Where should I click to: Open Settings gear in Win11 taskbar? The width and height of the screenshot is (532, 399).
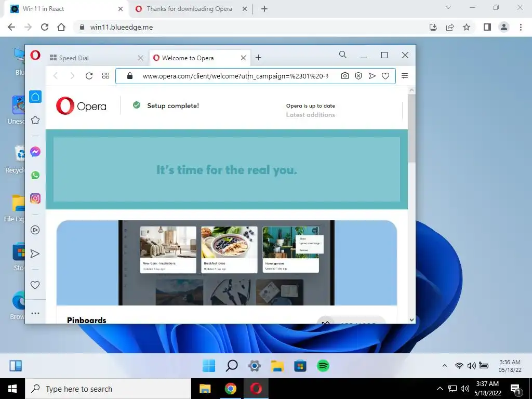click(255, 366)
